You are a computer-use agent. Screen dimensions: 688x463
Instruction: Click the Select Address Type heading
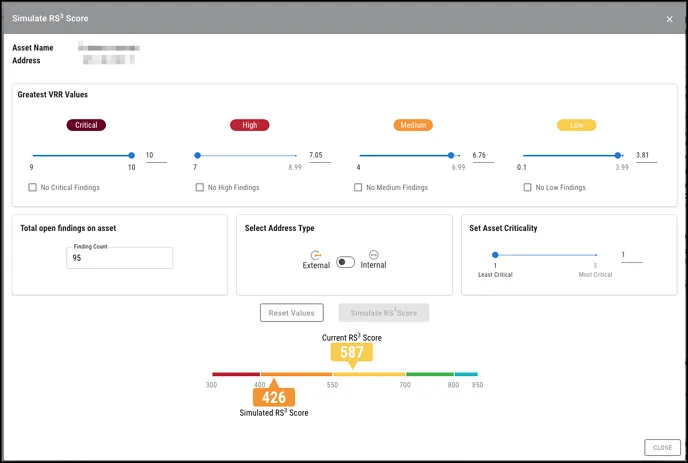tap(280, 228)
